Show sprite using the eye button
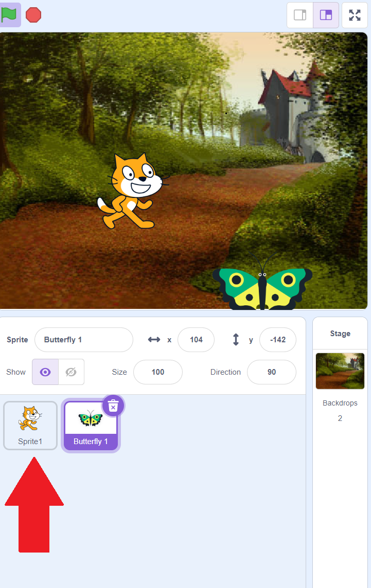The image size is (371, 588). click(45, 372)
